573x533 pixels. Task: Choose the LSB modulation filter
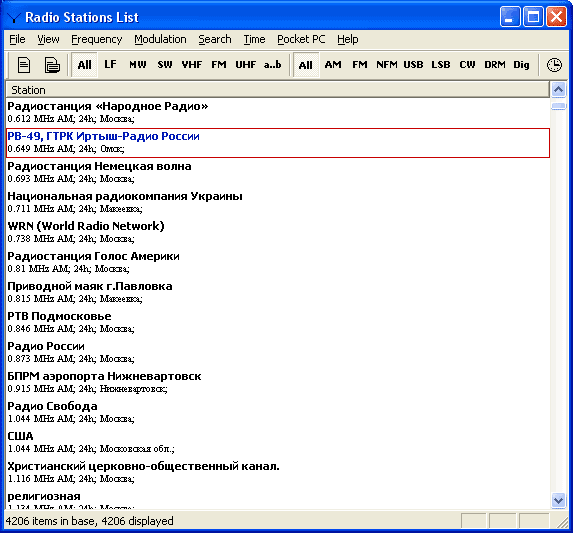point(440,65)
